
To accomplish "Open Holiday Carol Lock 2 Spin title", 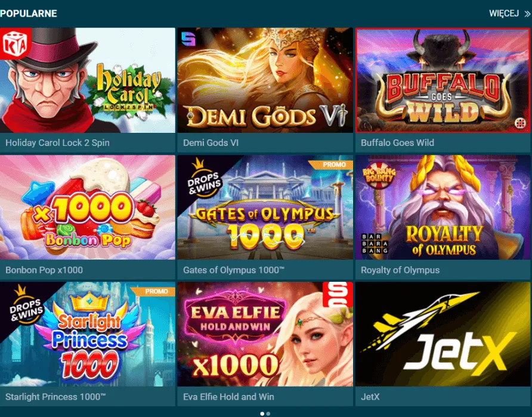I will coord(57,143).
